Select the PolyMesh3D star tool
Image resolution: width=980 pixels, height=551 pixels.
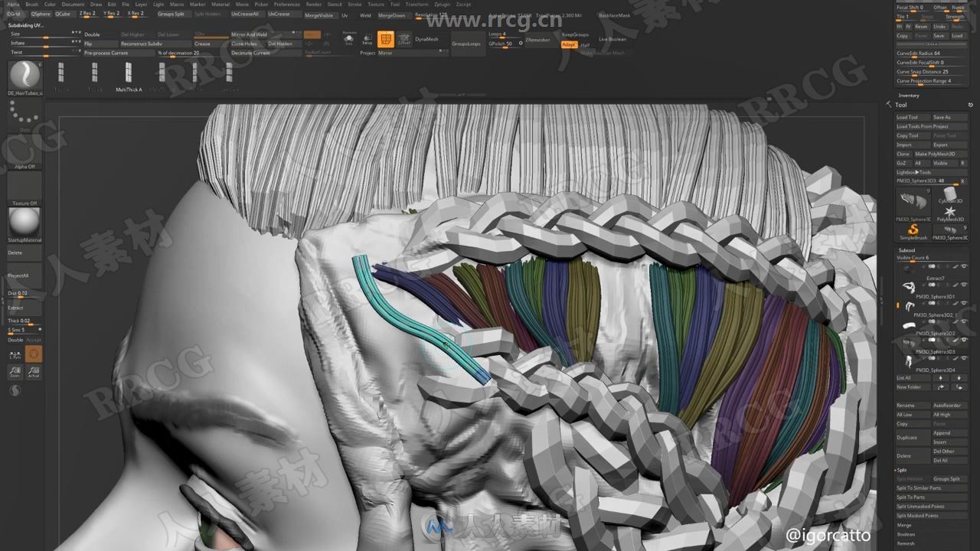tap(950, 213)
